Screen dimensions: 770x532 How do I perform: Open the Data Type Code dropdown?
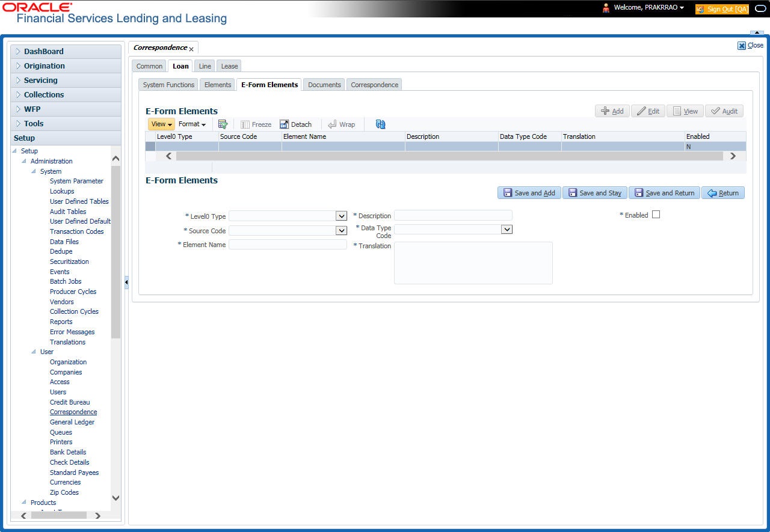507,229
